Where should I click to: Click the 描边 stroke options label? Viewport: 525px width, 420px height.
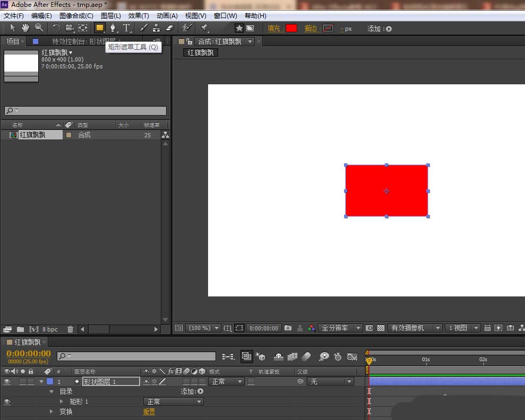(311, 29)
